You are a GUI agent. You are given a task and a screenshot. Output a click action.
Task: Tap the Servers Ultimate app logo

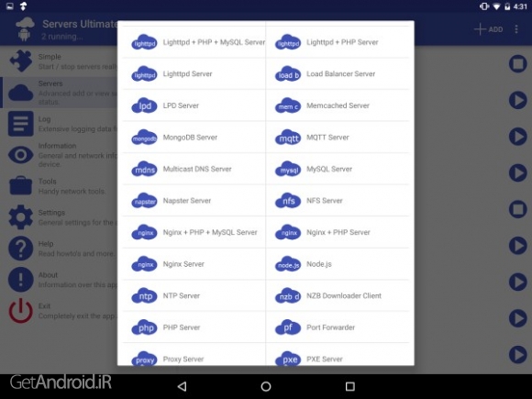pyautogui.click(x=25, y=29)
